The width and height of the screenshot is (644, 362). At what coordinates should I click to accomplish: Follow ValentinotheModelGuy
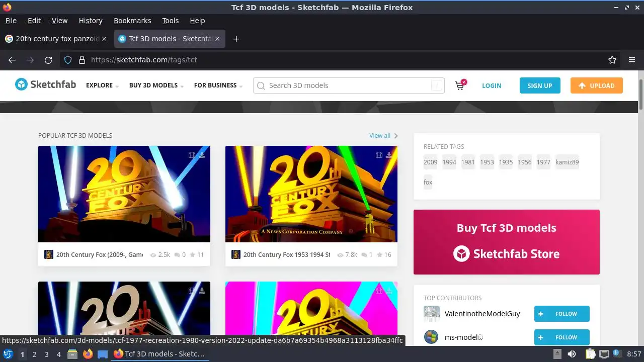562,314
